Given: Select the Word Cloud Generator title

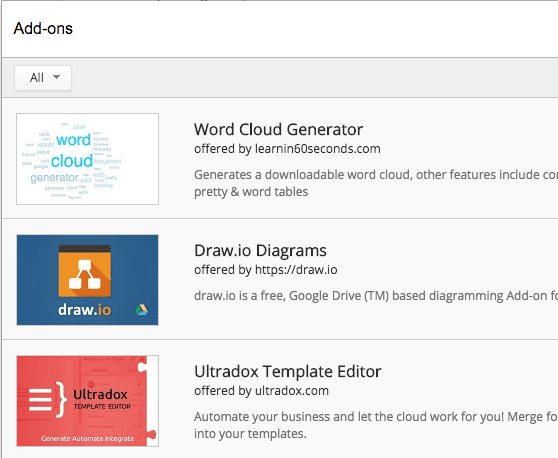Looking at the screenshot, I should coord(278,129).
